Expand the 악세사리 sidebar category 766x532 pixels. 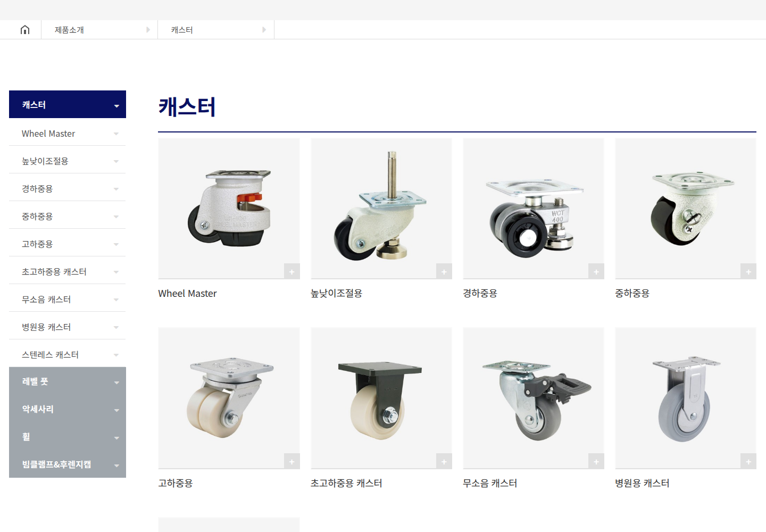click(x=68, y=409)
